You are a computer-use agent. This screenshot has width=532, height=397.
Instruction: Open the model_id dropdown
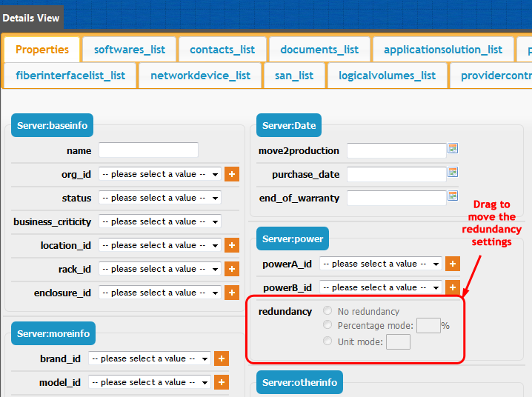[150, 382]
